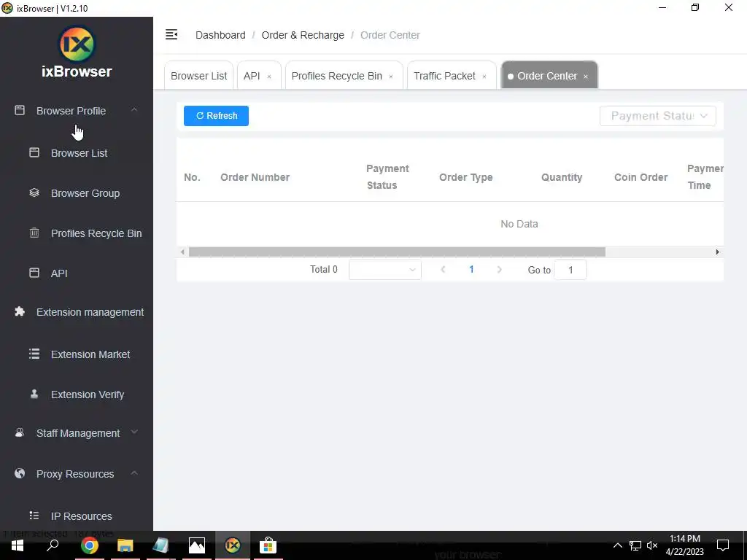Click the Order & Recharge breadcrumb

pos(303,35)
